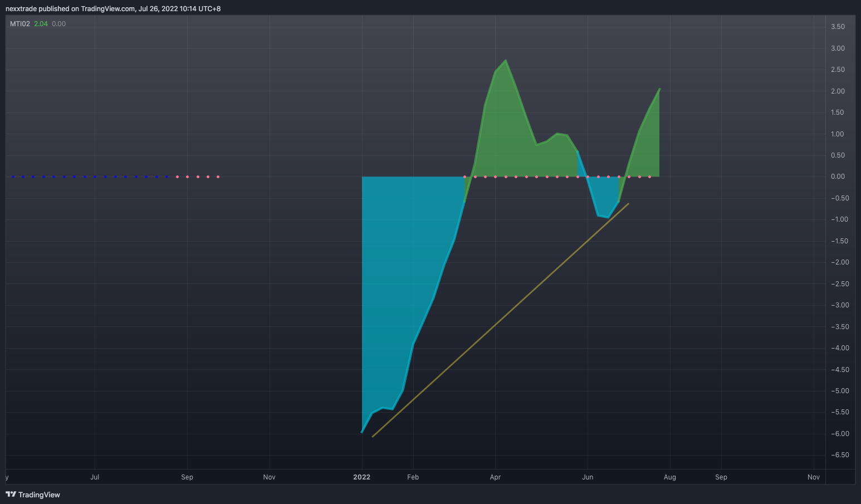This screenshot has width=861, height=504.
Task: Click the 1.50 price axis label
Action: (838, 112)
